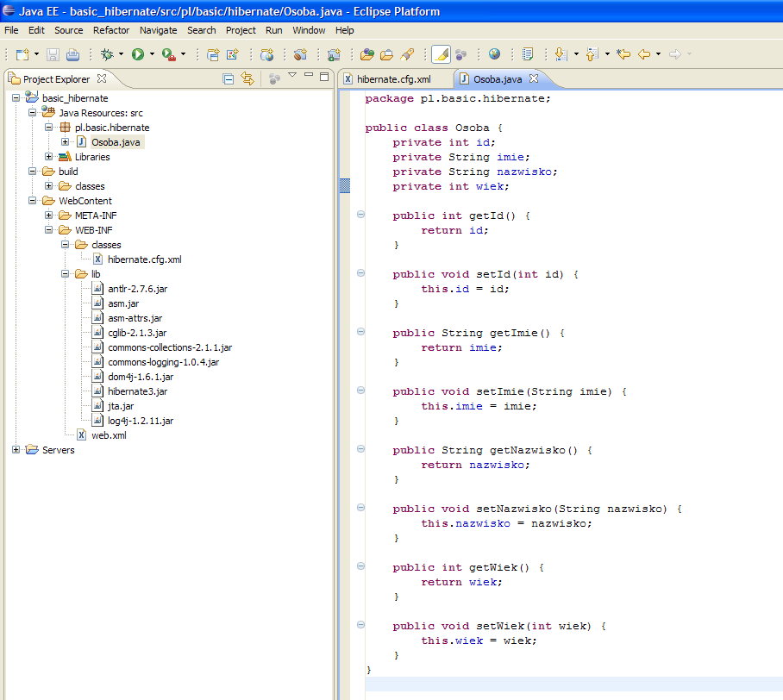
Task: Click the Previous Annotation up-arrow icon
Action: point(592,54)
